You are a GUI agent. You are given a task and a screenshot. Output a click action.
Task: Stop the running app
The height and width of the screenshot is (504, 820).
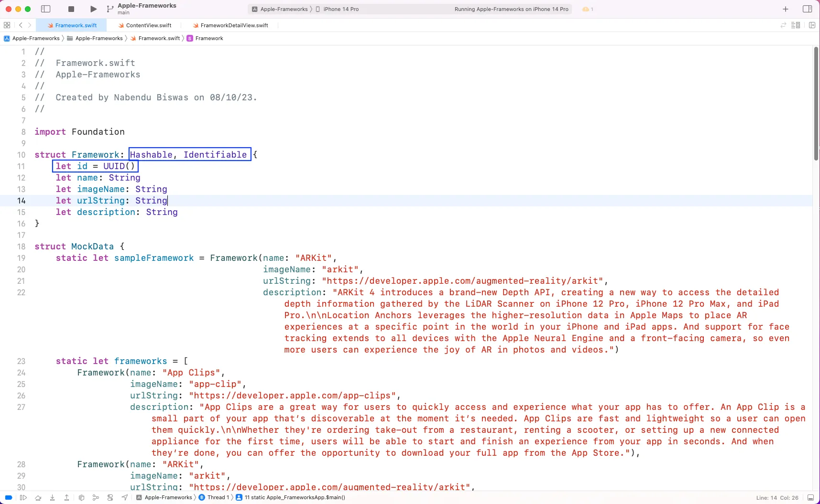[71, 9]
